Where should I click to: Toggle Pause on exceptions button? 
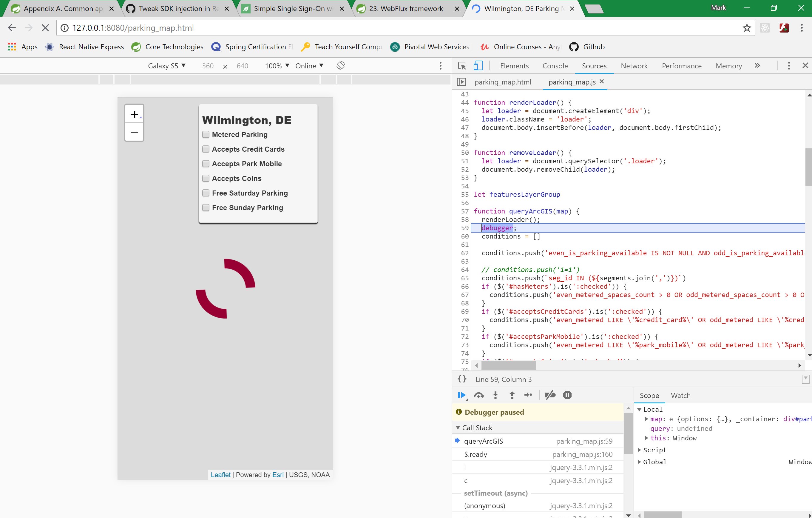point(567,395)
